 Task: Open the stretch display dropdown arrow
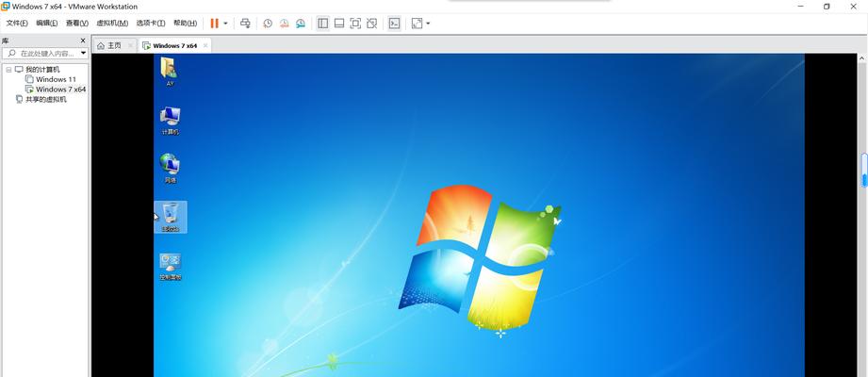tap(428, 24)
